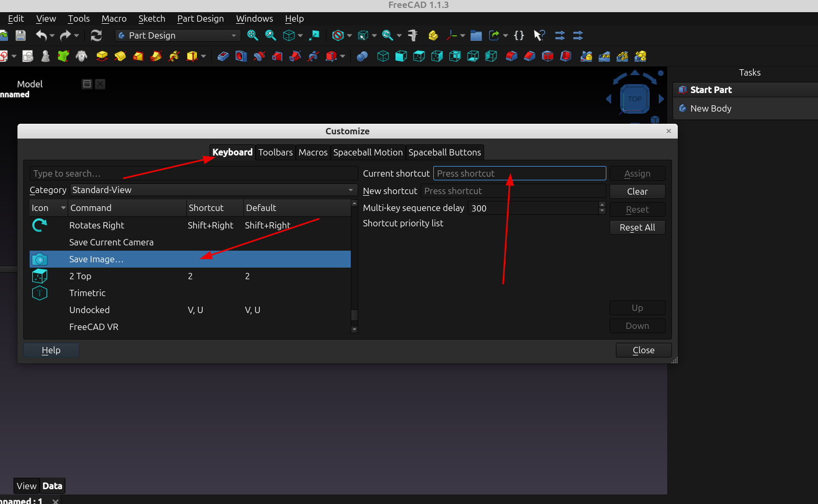The width and height of the screenshot is (818, 504).
Task: Click the Boolean operation spheres icon
Action: 362,56
